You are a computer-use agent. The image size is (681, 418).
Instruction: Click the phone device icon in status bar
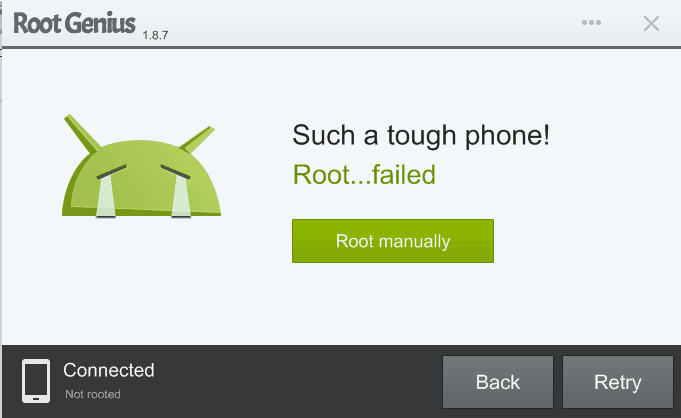point(36,381)
